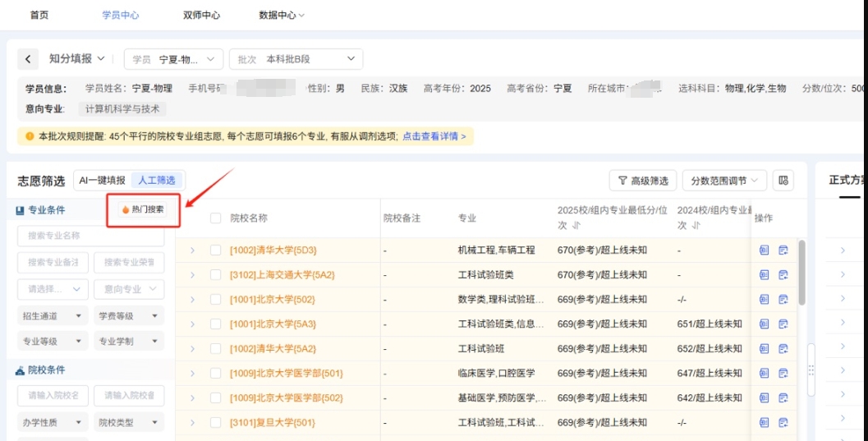
Task: Click first action icon for 清华大学{5A2} row
Action: tap(764, 348)
